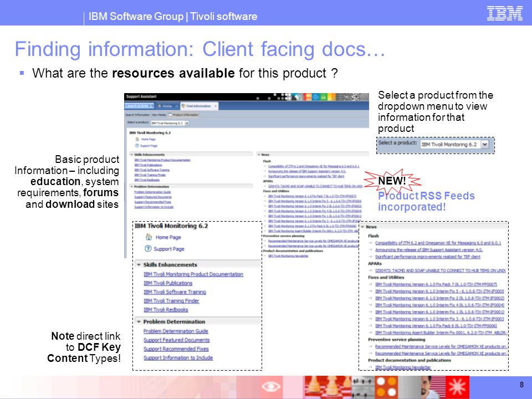Open the enlarged Support Information to Include link
Viewport: 532px width, 399px height.
click(178, 357)
